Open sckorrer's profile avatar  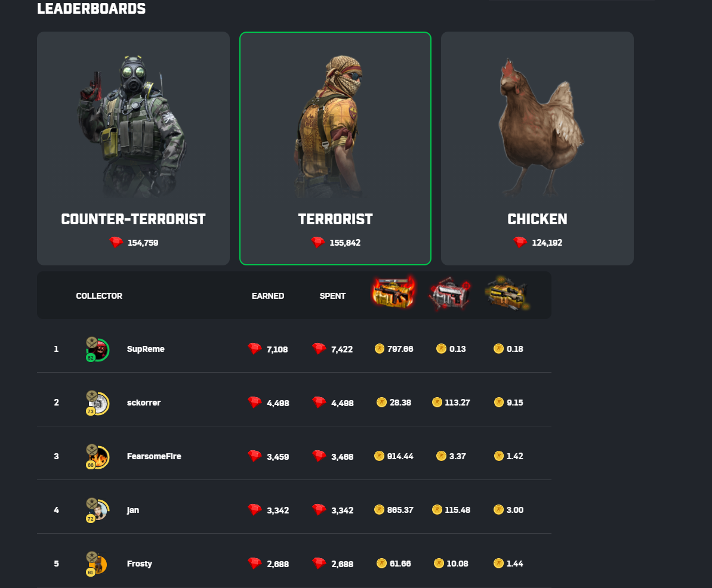pyautogui.click(x=97, y=403)
